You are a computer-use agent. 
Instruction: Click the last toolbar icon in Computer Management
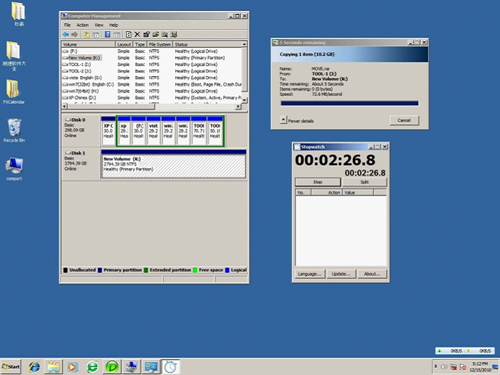tap(174, 34)
